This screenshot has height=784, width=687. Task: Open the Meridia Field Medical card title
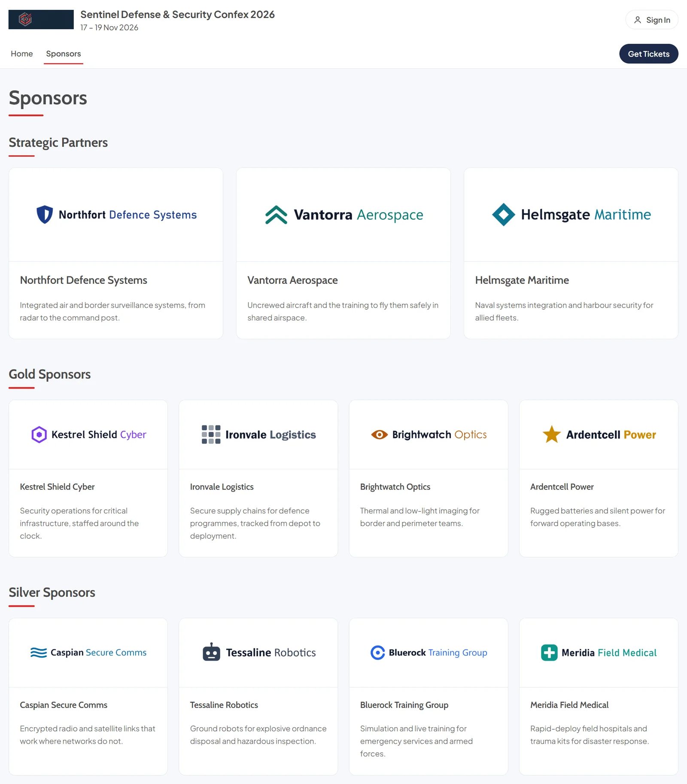569,705
